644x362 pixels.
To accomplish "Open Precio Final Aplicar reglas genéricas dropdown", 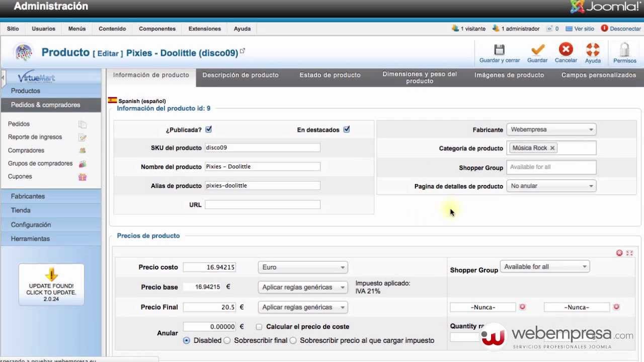I will pyautogui.click(x=303, y=307).
